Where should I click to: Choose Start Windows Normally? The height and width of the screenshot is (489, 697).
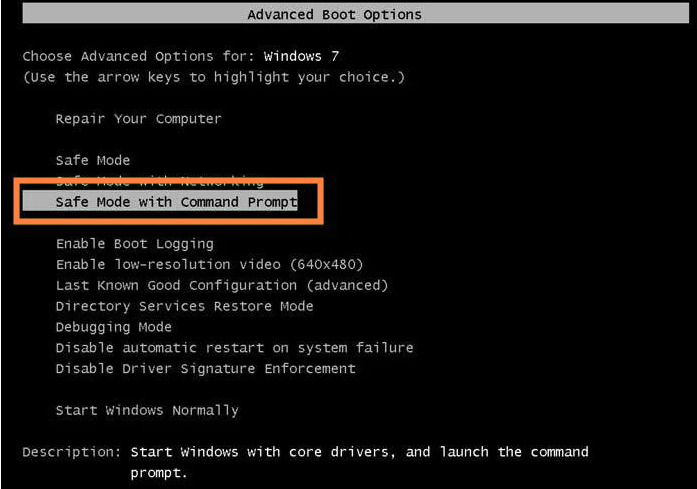tap(147, 410)
